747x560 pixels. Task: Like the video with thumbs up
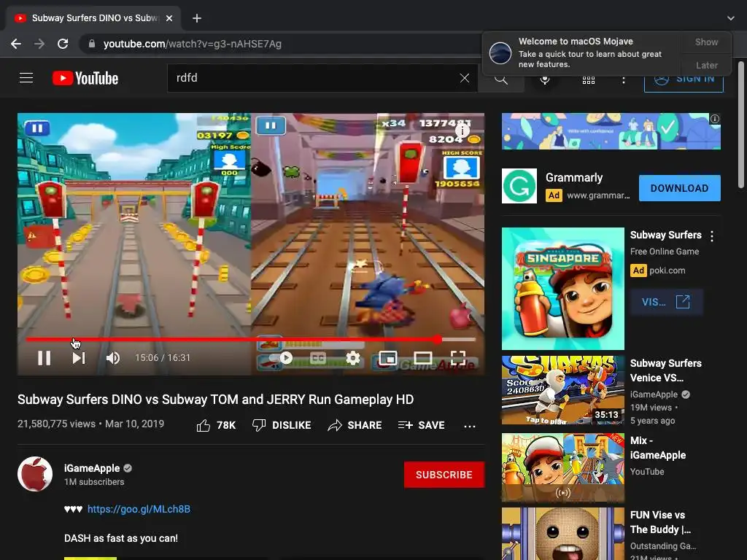216,425
